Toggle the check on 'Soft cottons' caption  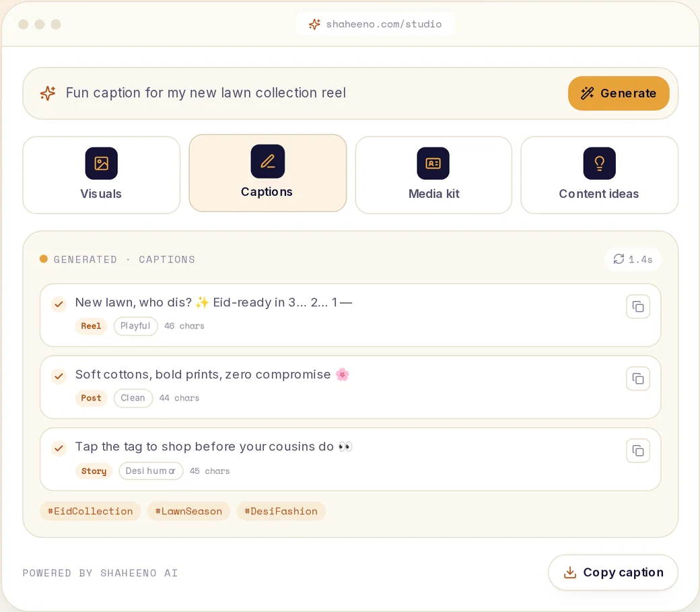[59, 376]
